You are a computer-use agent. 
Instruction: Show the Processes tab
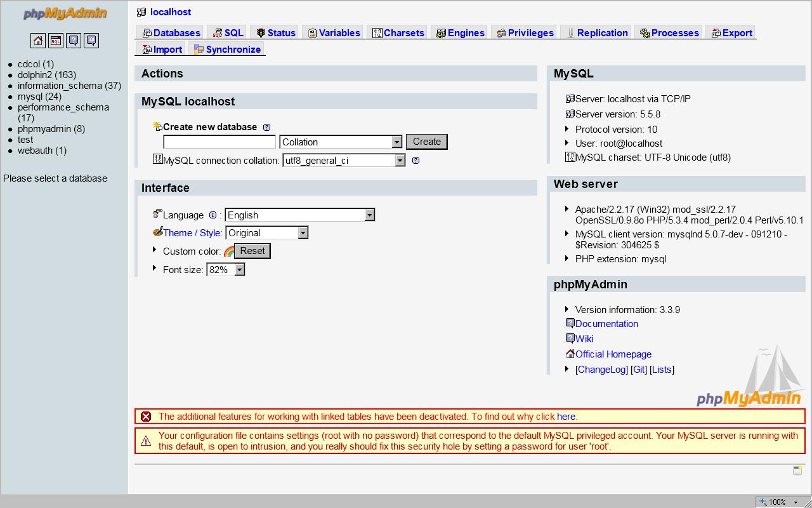(x=669, y=33)
